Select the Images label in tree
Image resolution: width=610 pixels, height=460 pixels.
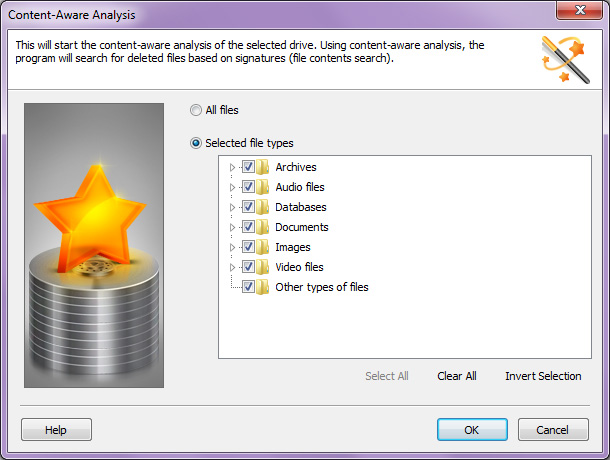[x=293, y=247]
